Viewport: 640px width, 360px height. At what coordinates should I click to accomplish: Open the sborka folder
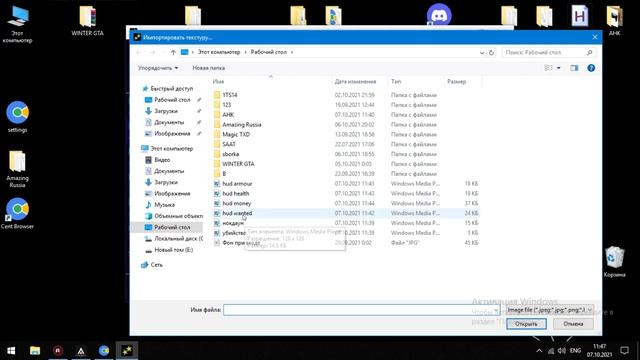coord(230,154)
